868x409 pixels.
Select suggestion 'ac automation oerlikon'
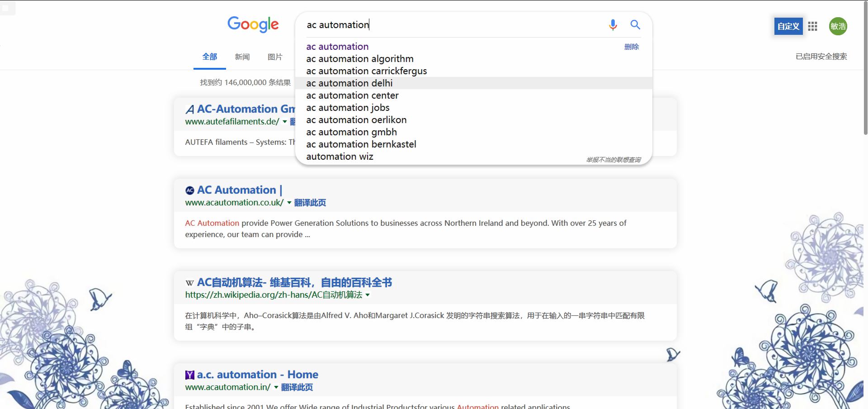coord(473,120)
